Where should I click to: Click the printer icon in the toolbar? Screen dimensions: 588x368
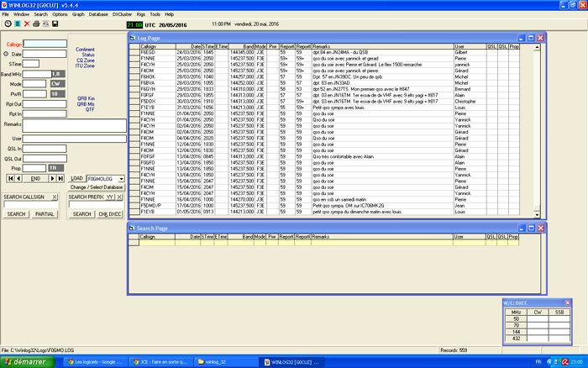pyautogui.click(x=36, y=24)
